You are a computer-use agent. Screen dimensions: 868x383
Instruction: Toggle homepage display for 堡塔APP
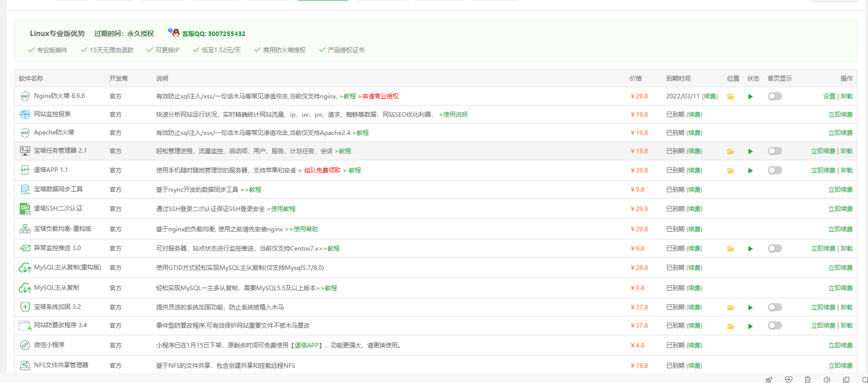[x=775, y=170]
